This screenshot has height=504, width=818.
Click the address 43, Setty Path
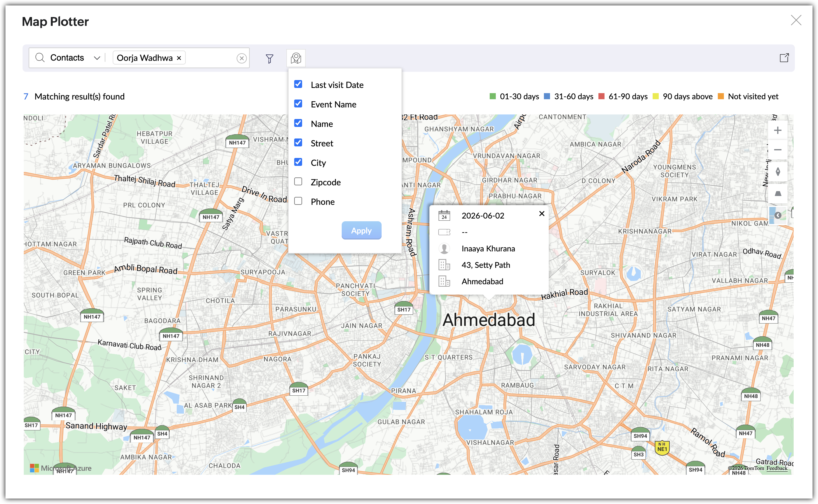485,265
